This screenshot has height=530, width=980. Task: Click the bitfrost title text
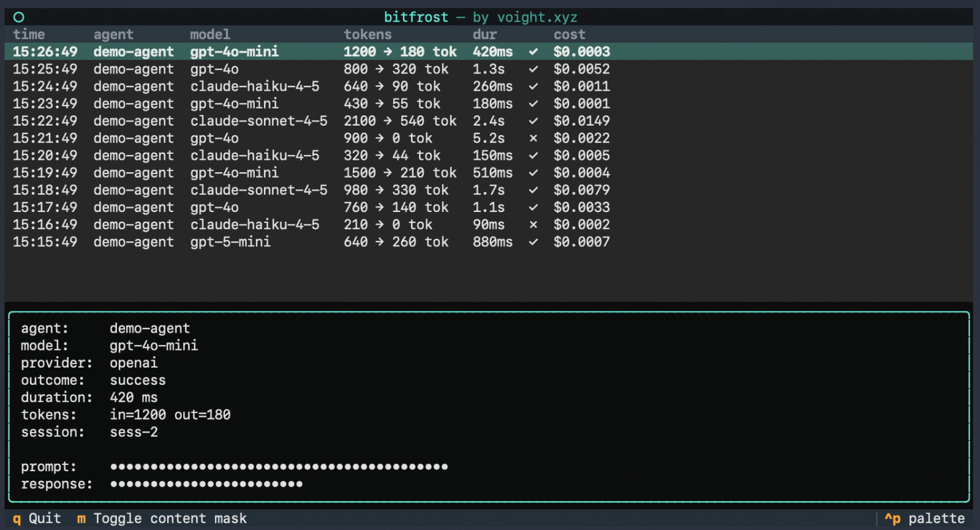[x=416, y=17]
